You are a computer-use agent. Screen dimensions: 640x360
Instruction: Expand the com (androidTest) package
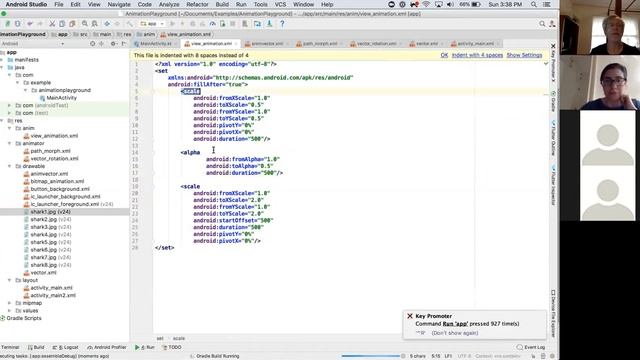pyautogui.click(x=10, y=105)
